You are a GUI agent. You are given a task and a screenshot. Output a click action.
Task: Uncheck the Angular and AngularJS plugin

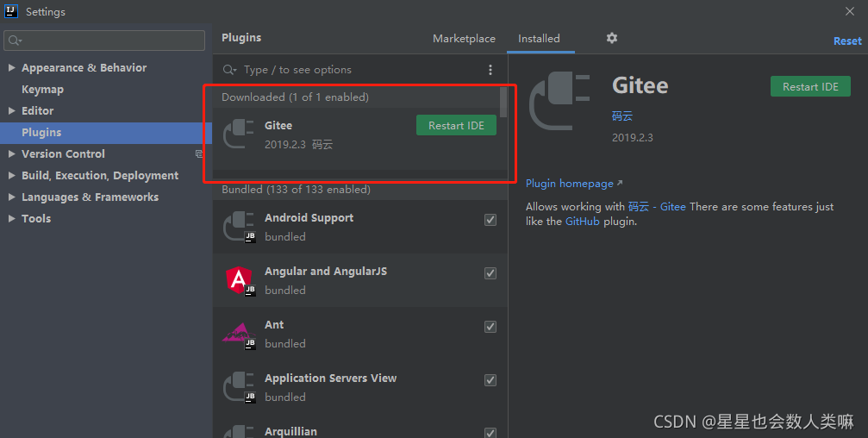tap(490, 273)
